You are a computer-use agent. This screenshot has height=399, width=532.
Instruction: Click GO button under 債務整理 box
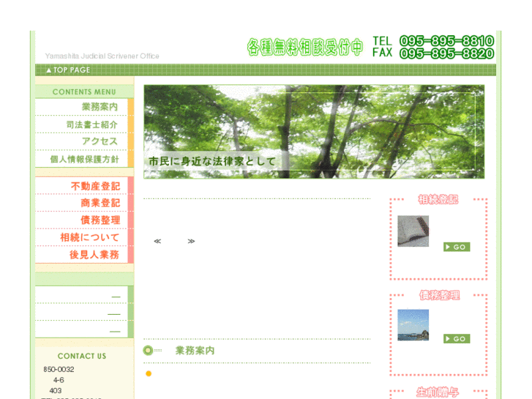click(x=457, y=338)
